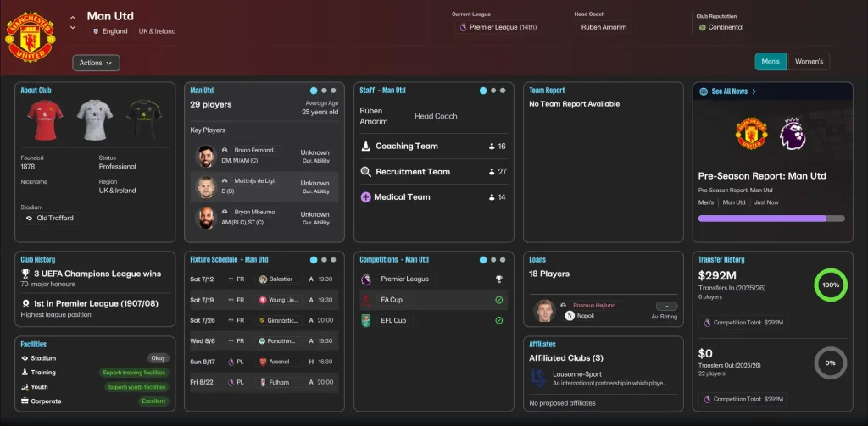Click the green check on FA Cup row
Viewport: 868px width, 426px height.
(x=498, y=300)
